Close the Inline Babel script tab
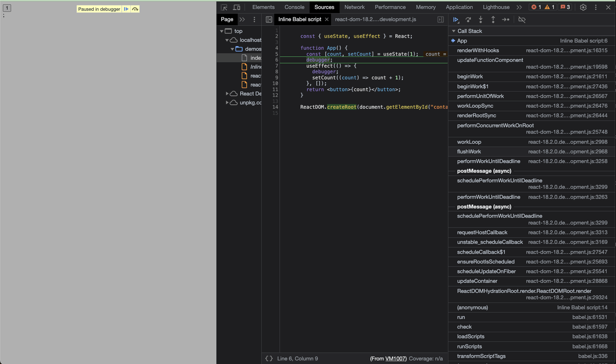The width and height of the screenshot is (616, 364). 327,20
